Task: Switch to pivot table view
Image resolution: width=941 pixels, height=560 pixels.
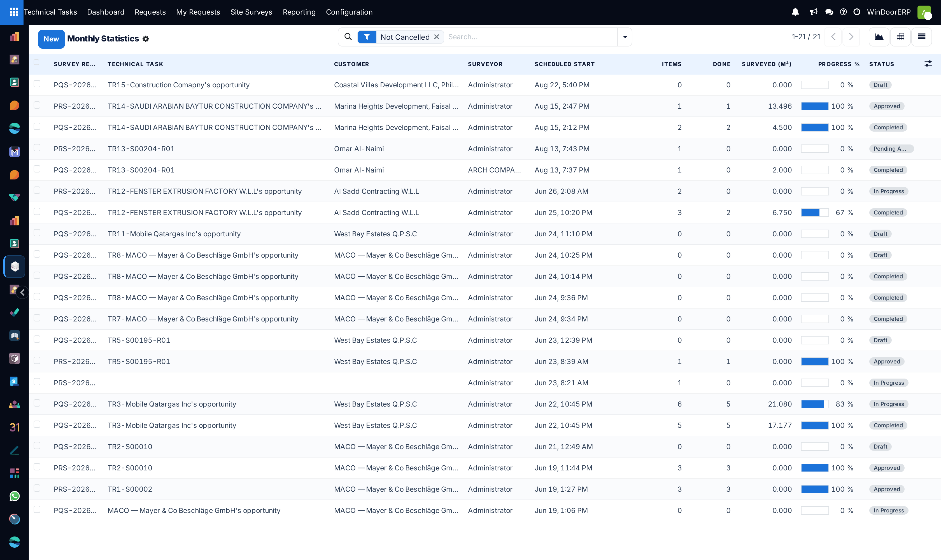Action: tap(900, 37)
